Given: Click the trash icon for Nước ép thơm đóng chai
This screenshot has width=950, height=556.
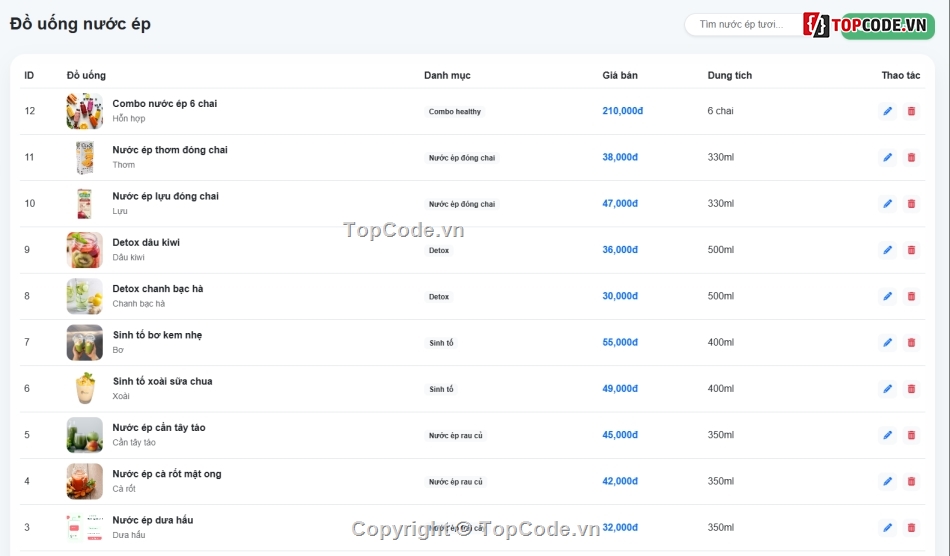Looking at the screenshot, I should 911,157.
